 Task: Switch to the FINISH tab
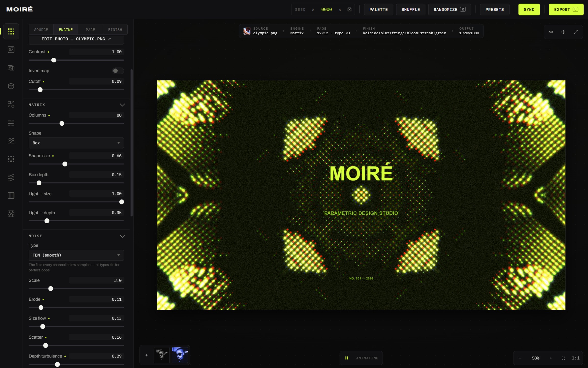coord(115,30)
